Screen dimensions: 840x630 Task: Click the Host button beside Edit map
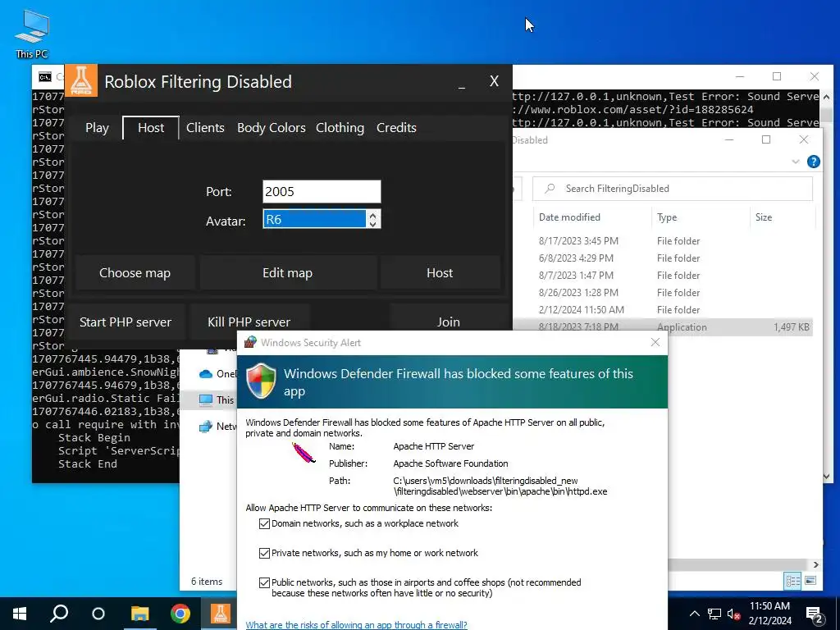440,273
